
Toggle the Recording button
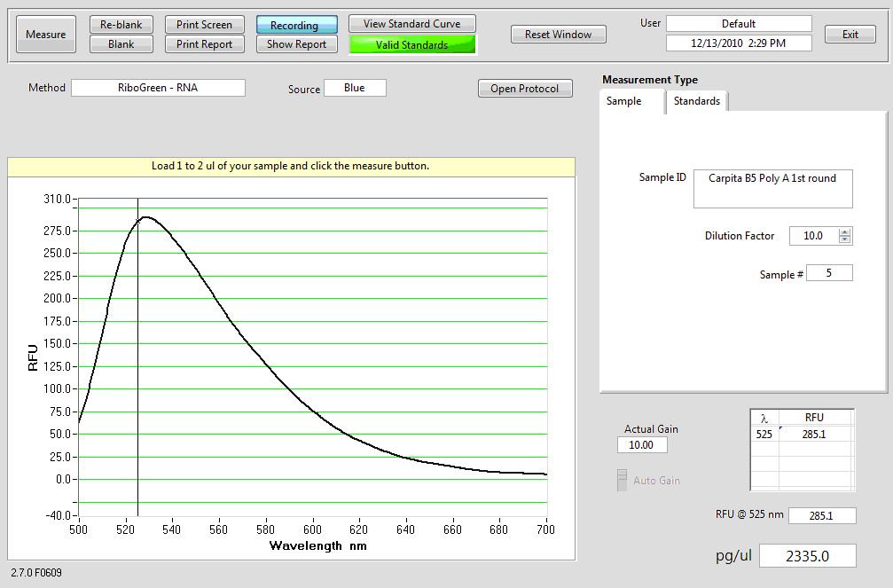[x=297, y=26]
